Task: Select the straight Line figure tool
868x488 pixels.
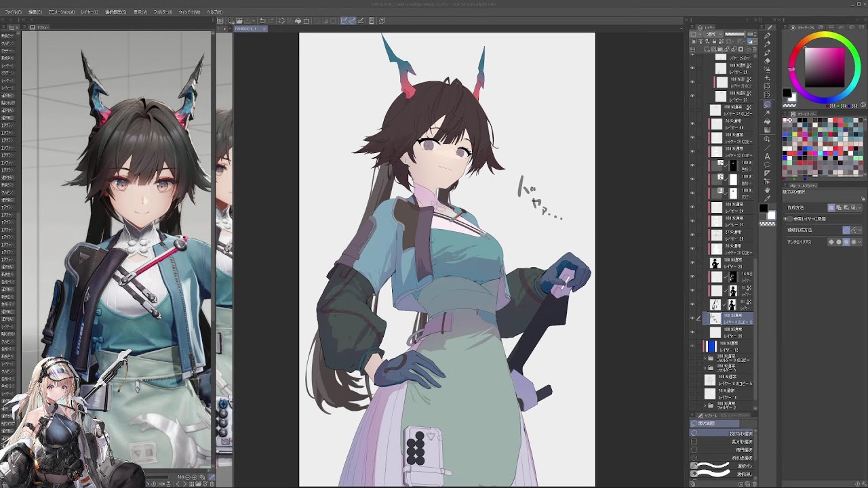Action: 767,148
